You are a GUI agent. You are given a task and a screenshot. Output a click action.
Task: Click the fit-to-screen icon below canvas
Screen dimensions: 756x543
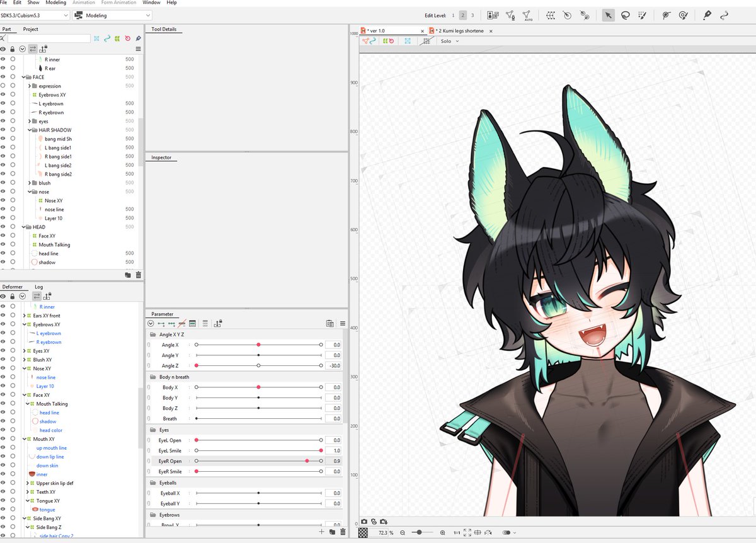tap(467, 532)
